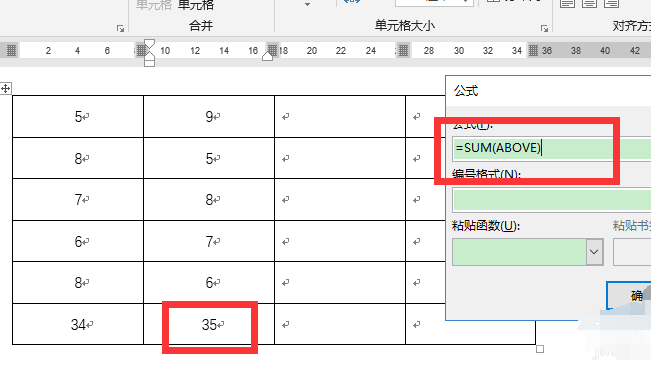Click the first-line indent marker on ruler
The height and width of the screenshot is (369, 651).
click(x=149, y=43)
